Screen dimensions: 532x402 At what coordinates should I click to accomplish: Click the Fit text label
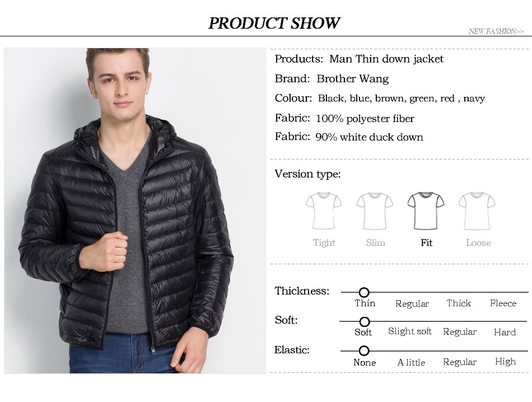coord(427,243)
